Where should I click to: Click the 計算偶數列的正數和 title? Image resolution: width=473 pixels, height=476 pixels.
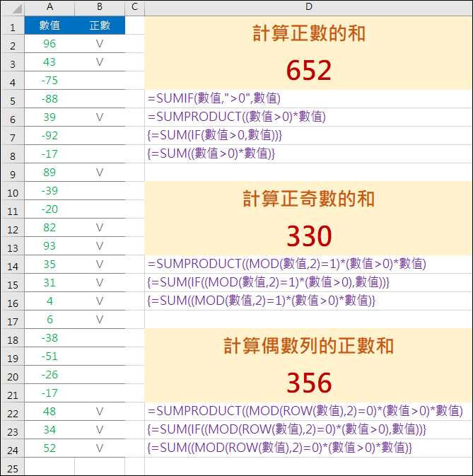308,346
